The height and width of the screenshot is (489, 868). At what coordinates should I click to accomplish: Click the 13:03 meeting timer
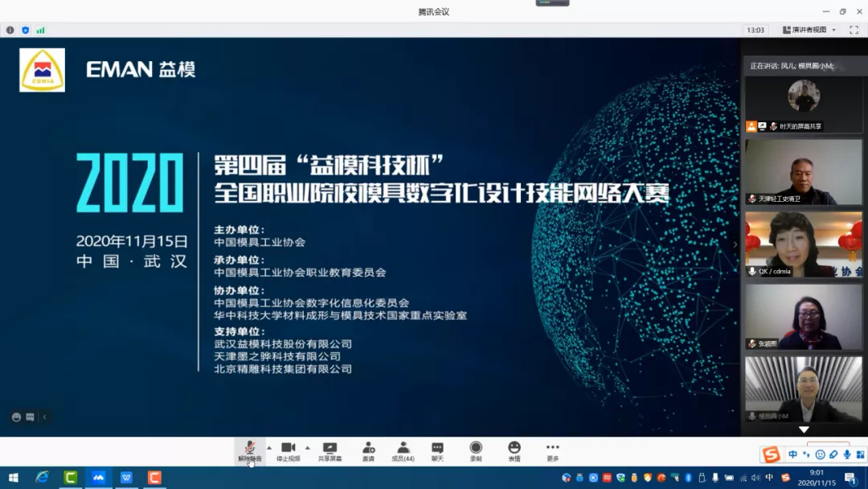click(x=755, y=30)
